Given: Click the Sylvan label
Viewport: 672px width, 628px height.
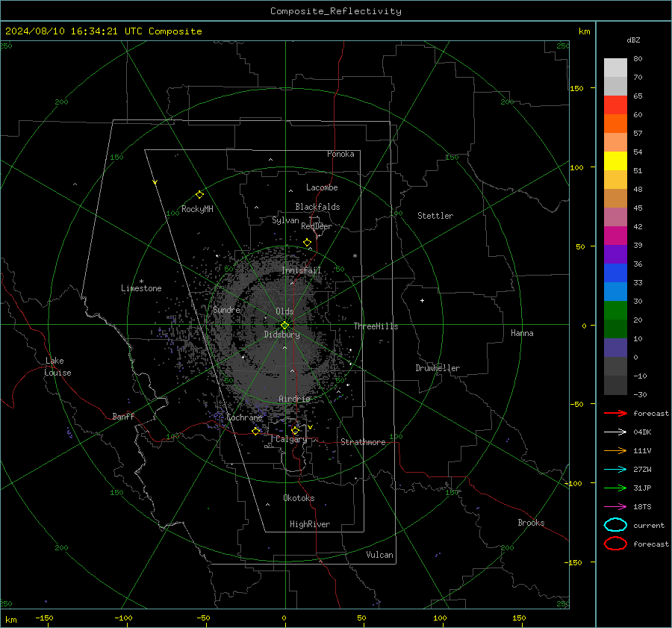Looking at the screenshot, I should pos(285,220).
